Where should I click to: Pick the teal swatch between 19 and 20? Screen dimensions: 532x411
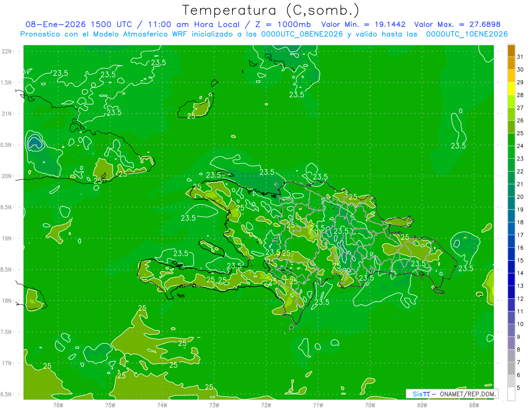pos(512,204)
